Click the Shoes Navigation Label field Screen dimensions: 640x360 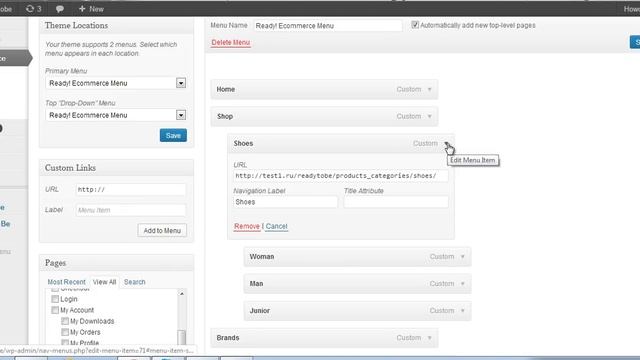click(285, 202)
